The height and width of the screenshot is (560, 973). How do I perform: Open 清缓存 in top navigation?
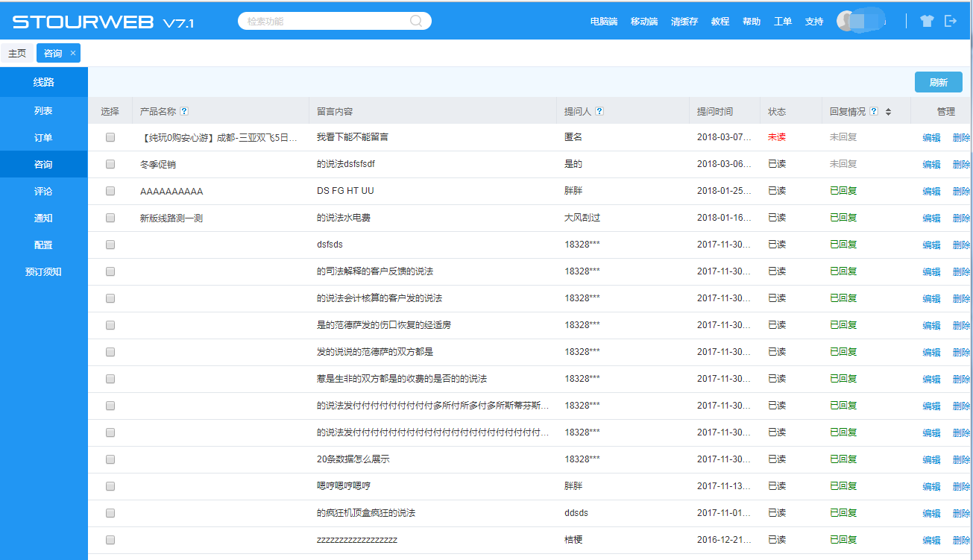click(x=684, y=22)
